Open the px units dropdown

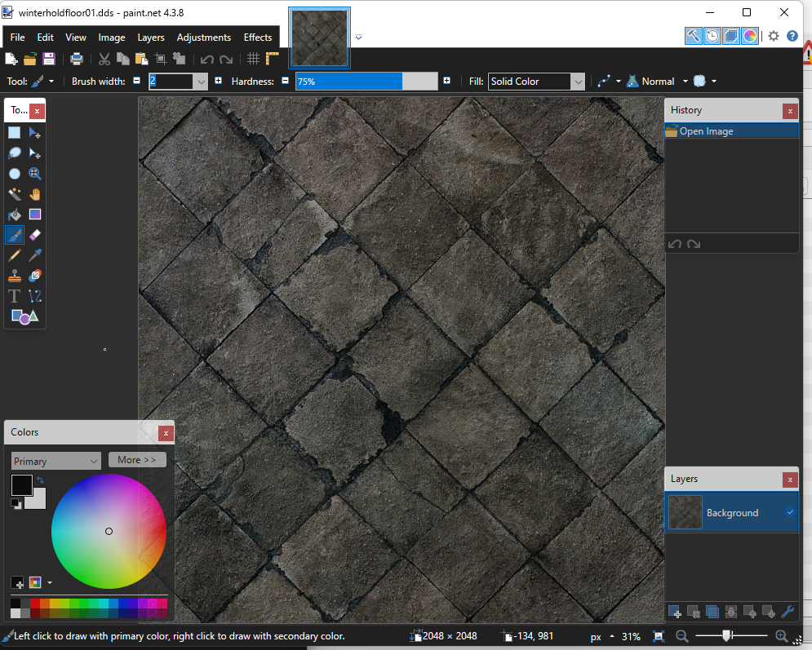pos(611,636)
